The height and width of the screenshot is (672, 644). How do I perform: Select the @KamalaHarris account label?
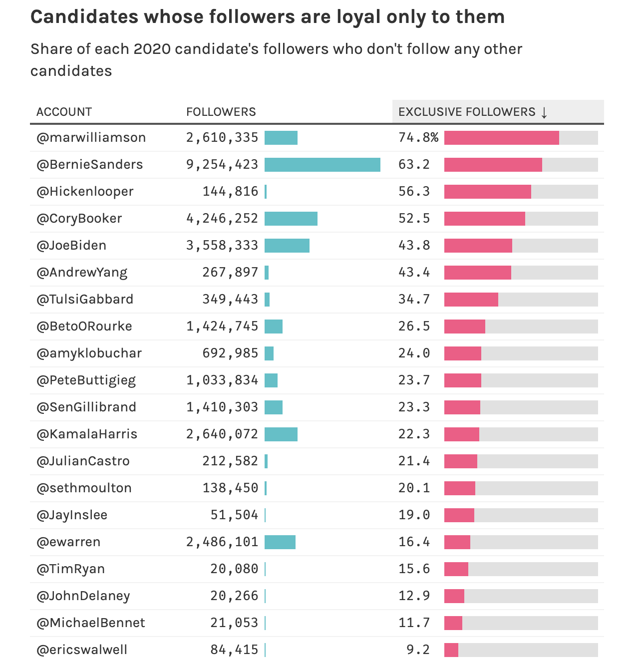point(87,434)
